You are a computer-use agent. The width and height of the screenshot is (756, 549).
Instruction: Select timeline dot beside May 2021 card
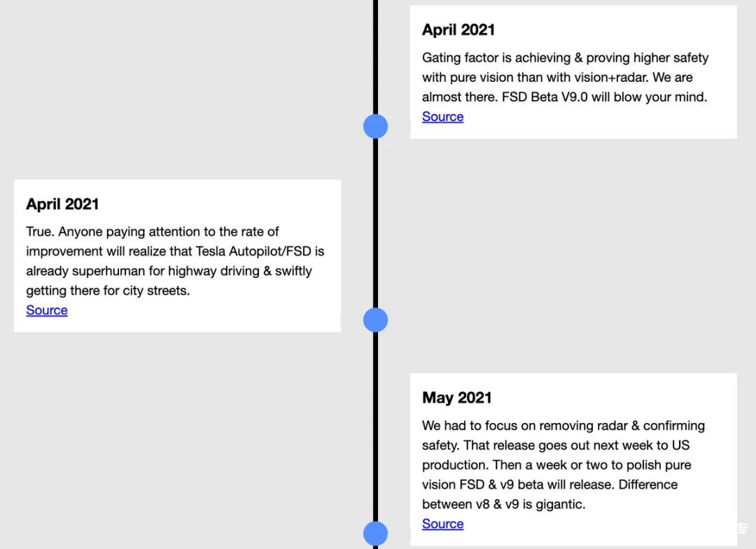click(375, 534)
